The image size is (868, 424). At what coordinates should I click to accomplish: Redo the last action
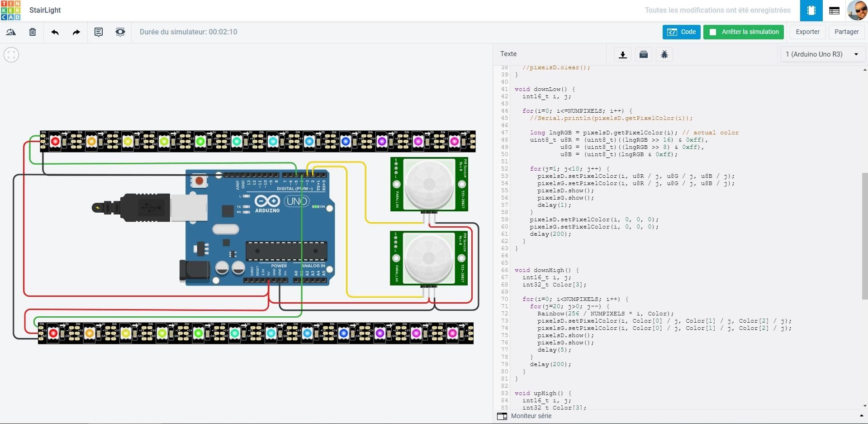click(x=76, y=32)
